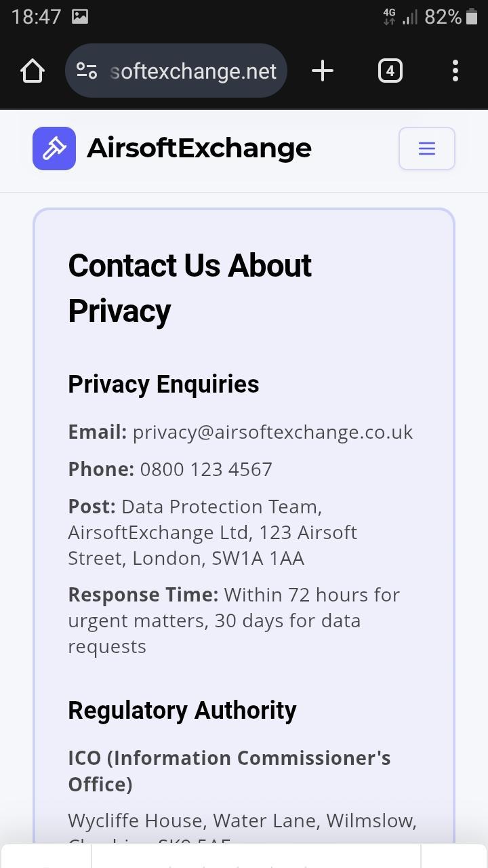Image resolution: width=488 pixels, height=868 pixels.
Task: Open the browser three-dot overflow menu
Action: coord(455,71)
